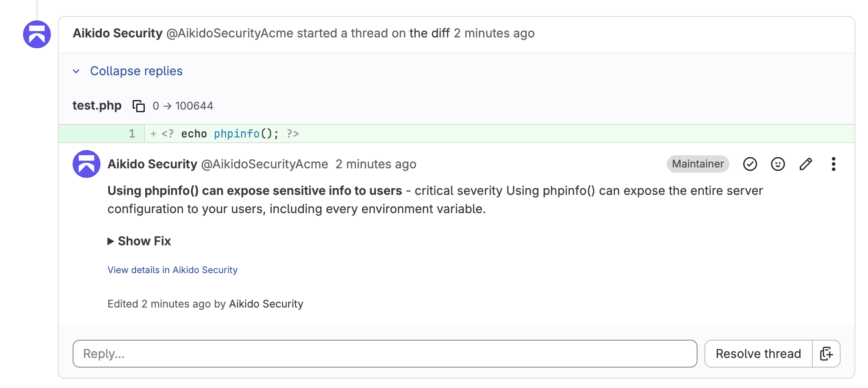Create issue to resolve thread icon

pos(826,354)
